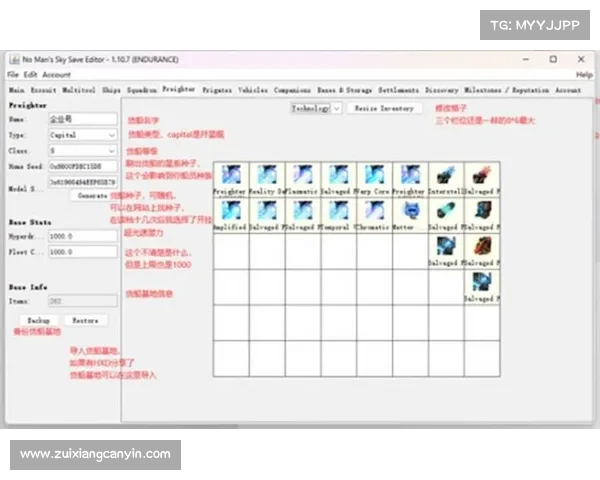Click the Save Editor title bar app icon
Image resolution: width=600 pixels, height=480 pixels.
pyautogui.click(x=15, y=59)
